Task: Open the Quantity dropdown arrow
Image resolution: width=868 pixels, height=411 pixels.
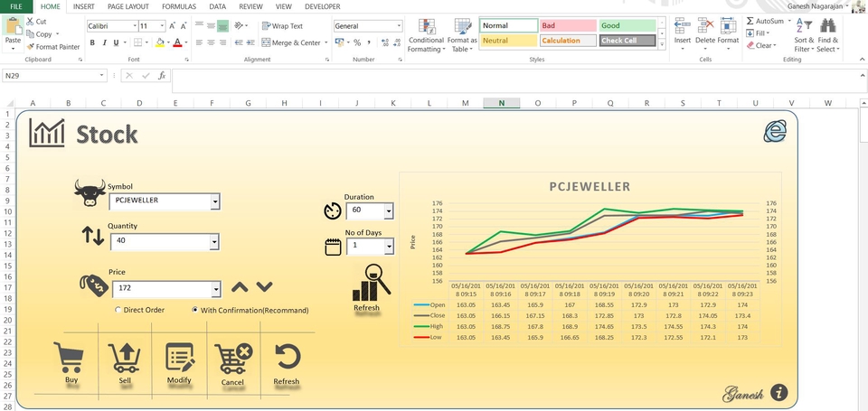Action: pyautogui.click(x=214, y=242)
